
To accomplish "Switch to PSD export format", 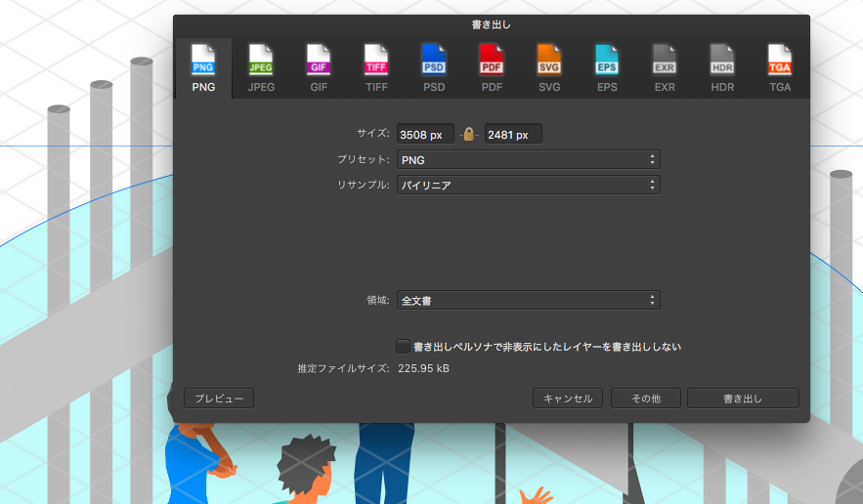I will pos(434,68).
